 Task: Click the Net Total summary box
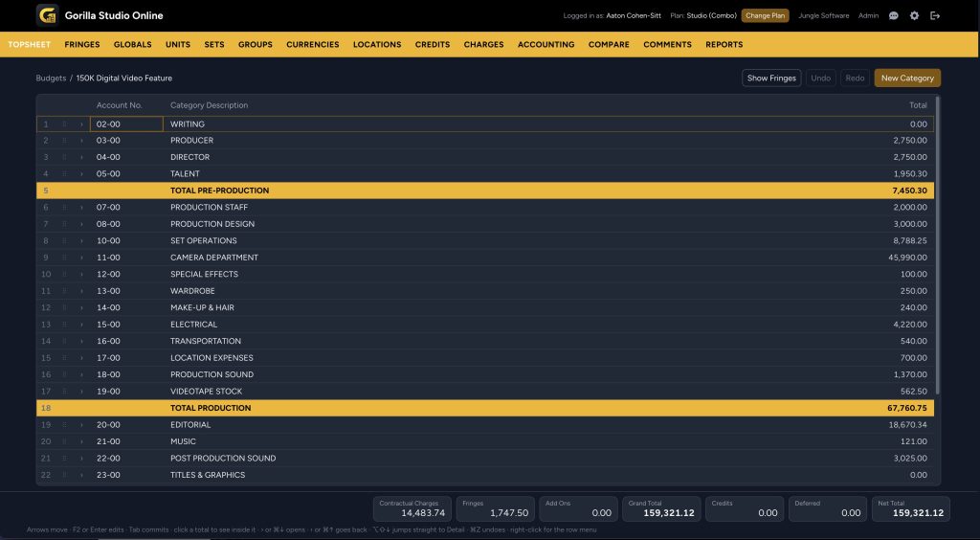[911, 508]
